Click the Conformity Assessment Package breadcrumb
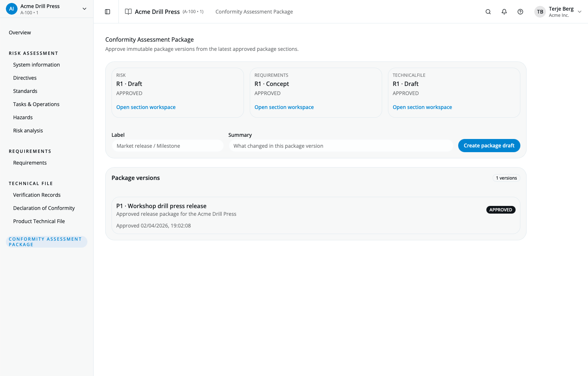 (254, 12)
